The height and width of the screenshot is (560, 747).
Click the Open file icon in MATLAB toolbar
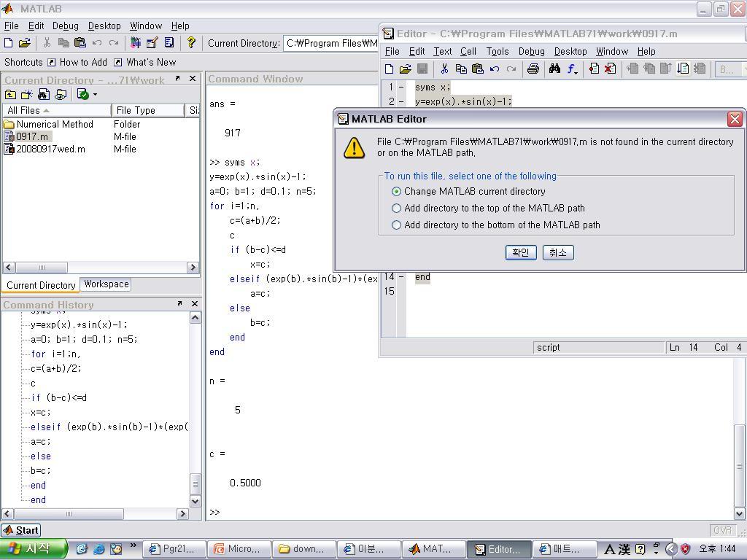(24, 43)
